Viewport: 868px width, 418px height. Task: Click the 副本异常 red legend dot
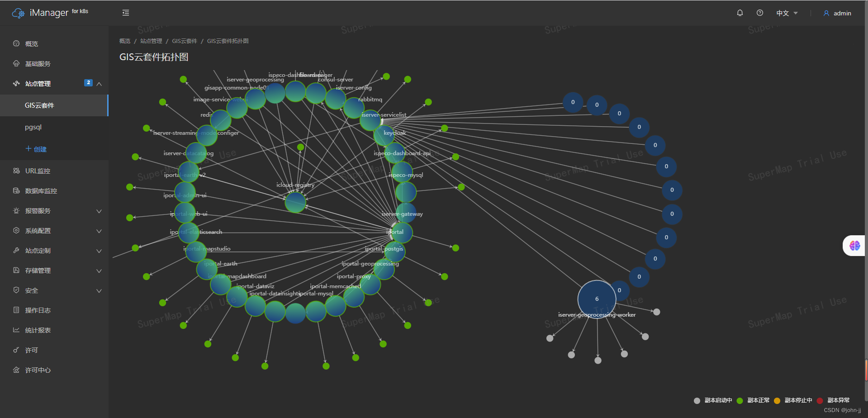click(x=820, y=400)
